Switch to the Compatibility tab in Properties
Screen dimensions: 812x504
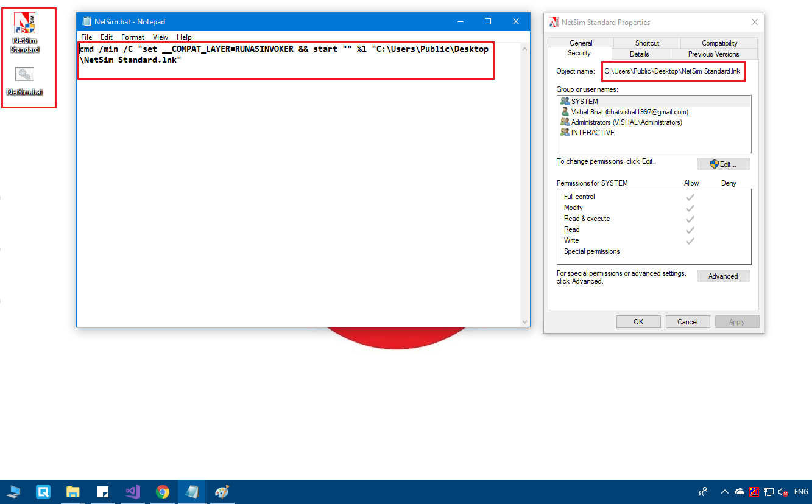[x=719, y=43]
